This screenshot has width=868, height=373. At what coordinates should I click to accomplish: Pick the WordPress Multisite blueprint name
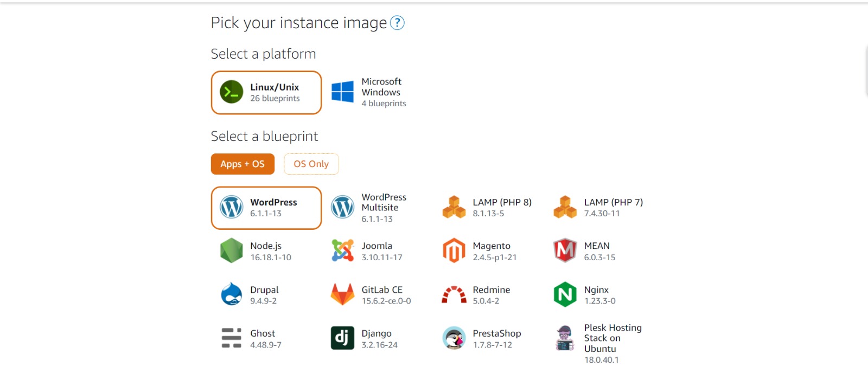pyautogui.click(x=384, y=202)
